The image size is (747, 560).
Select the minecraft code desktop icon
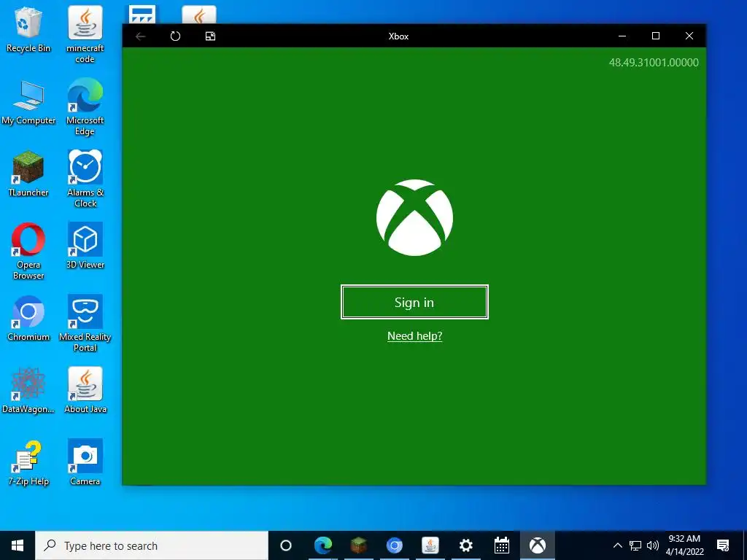coord(85,35)
